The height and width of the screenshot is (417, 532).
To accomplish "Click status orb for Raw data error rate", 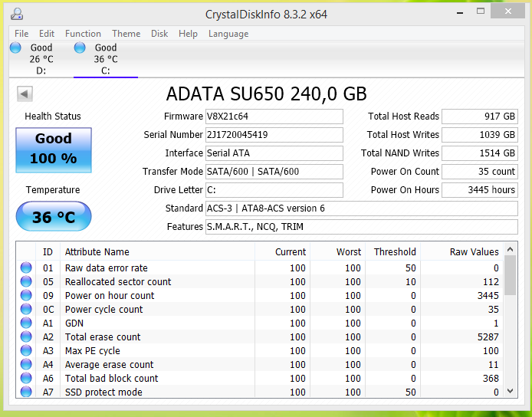I will pyautogui.click(x=26, y=268).
